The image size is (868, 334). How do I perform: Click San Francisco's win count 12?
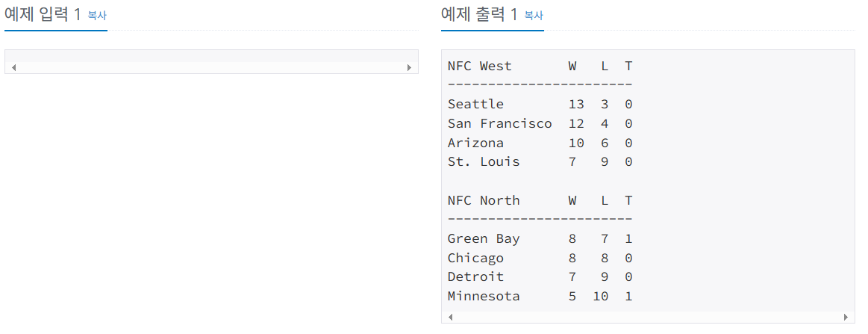click(576, 123)
